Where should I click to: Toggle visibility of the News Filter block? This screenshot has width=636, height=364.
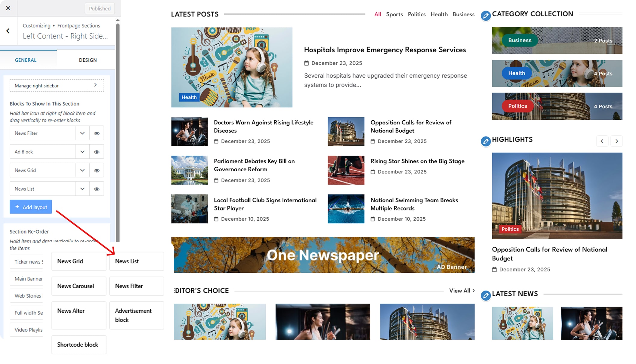pyautogui.click(x=97, y=133)
